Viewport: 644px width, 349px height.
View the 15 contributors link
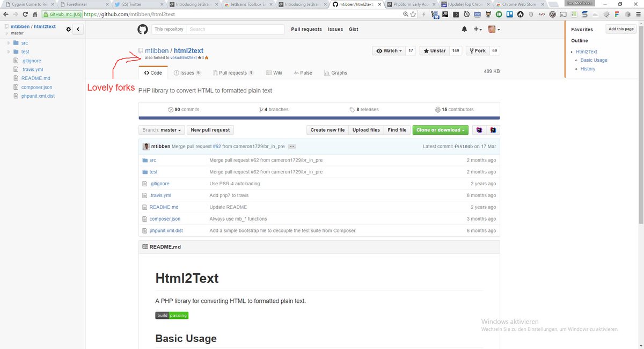454,110
